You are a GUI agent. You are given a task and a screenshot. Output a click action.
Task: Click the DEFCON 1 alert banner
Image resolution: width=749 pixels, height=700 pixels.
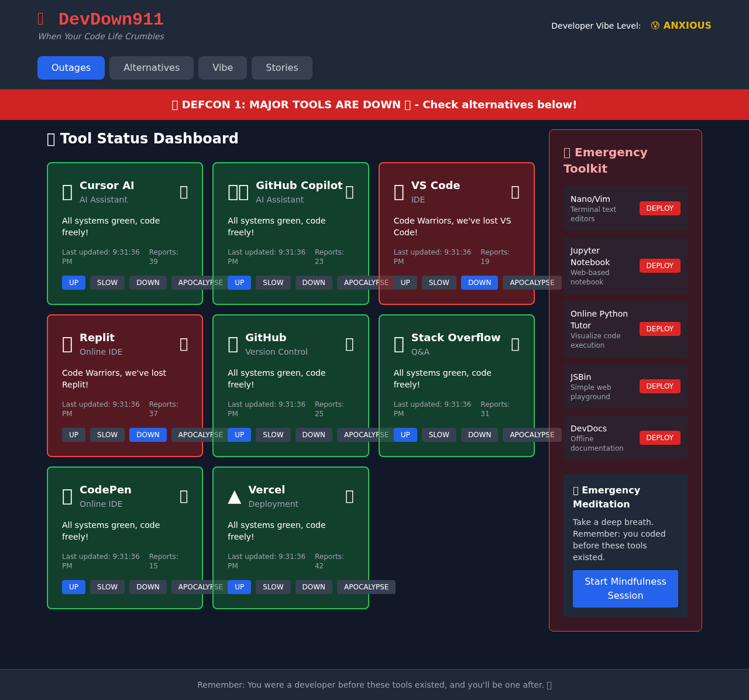374,105
